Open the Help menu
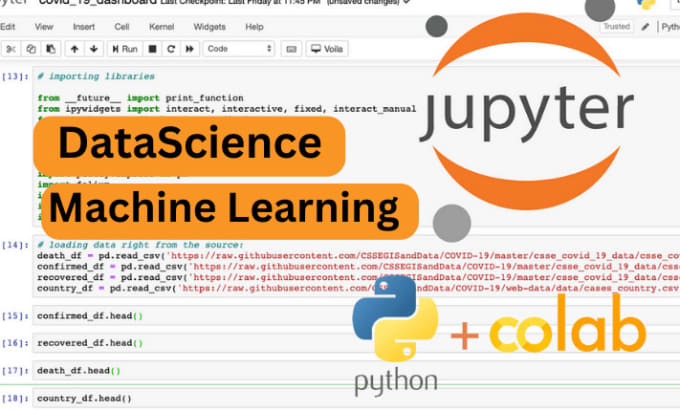This screenshot has height=411, width=680. point(254,27)
